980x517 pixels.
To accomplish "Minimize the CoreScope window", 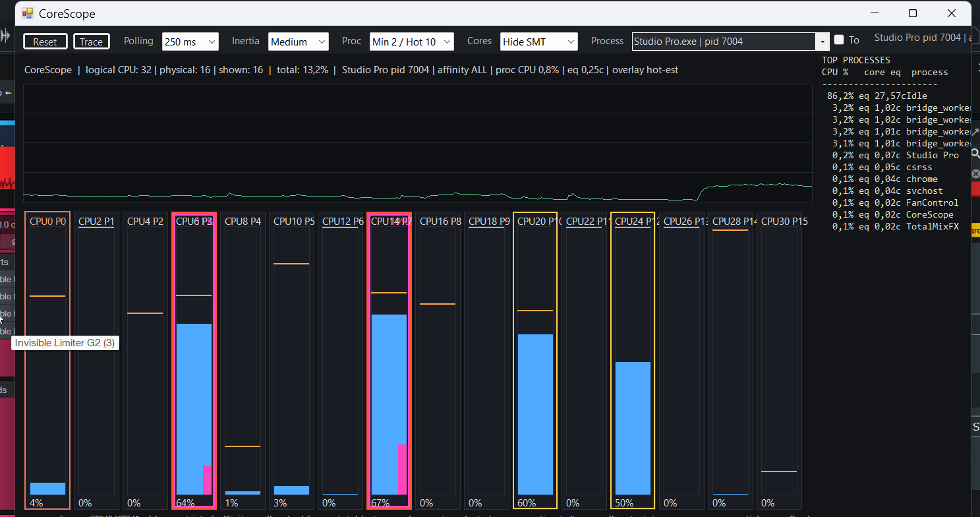I will (x=875, y=13).
